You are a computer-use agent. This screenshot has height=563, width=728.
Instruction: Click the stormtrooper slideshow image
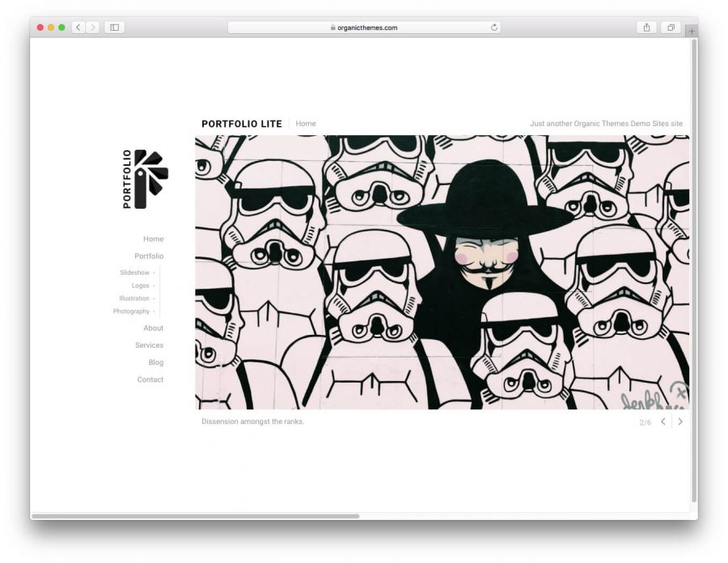442,272
